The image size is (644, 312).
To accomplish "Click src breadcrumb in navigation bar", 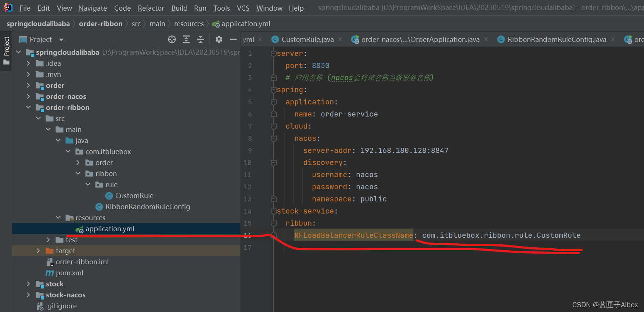I will click(136, 24).
